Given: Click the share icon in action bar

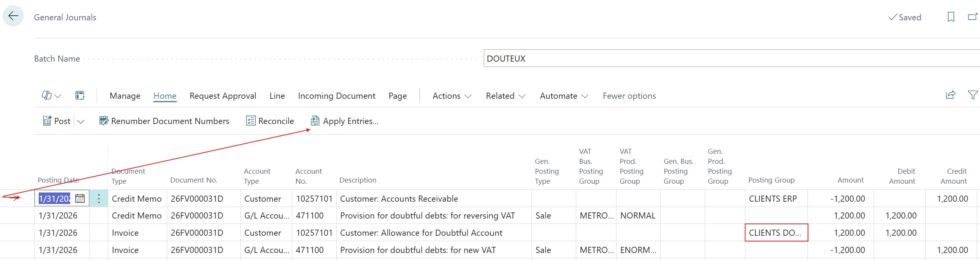Looking at the screenshot, I should [x=950, y=95].
